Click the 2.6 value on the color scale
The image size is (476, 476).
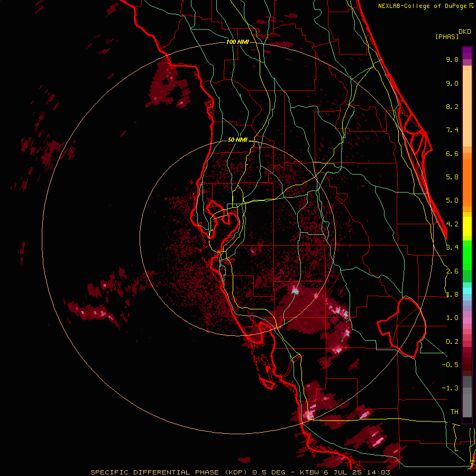pyautogui.click(x=452, y=271)
